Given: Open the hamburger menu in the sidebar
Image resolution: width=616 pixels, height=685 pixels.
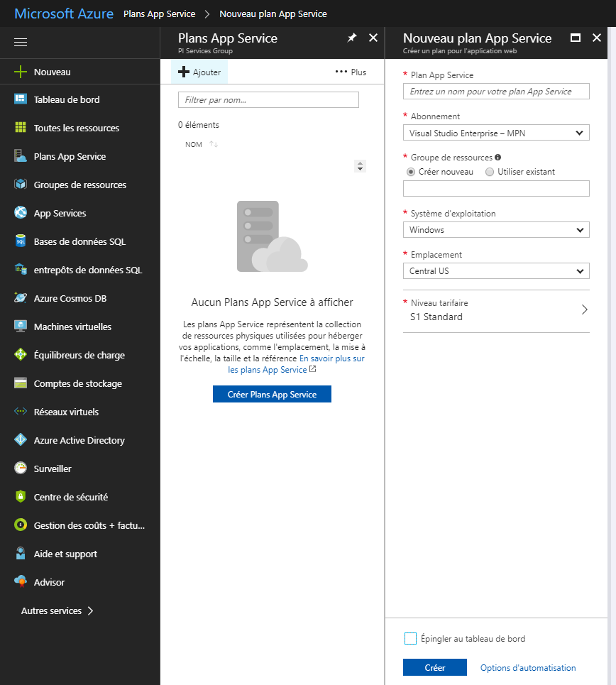Looking at the screenshot, I should click(21, 42).
